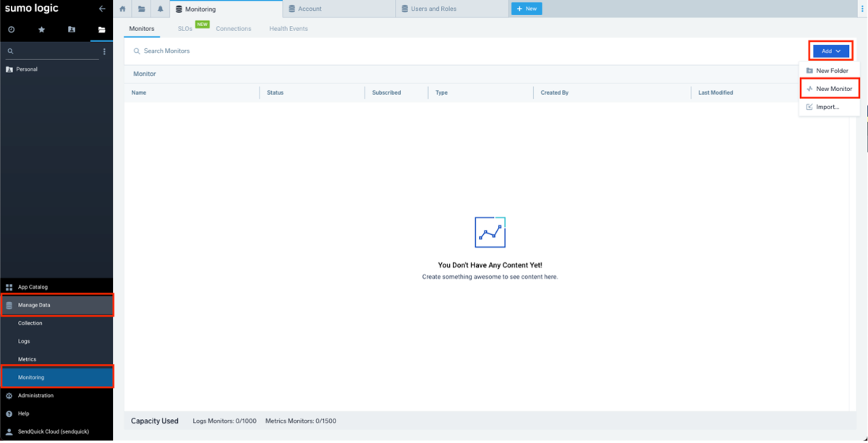868x443 pixels.
Task: Collapse the left navigation with the back arrow
Action: pos(102,9)
